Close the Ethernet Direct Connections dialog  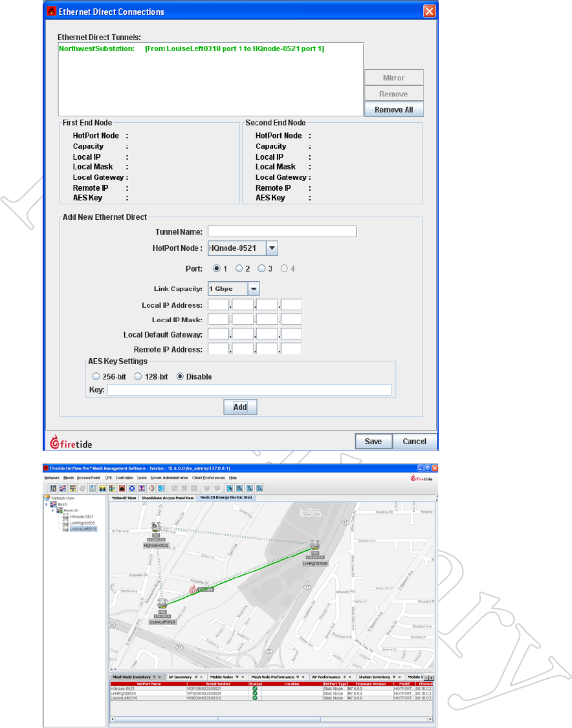(x=430, y=11)
